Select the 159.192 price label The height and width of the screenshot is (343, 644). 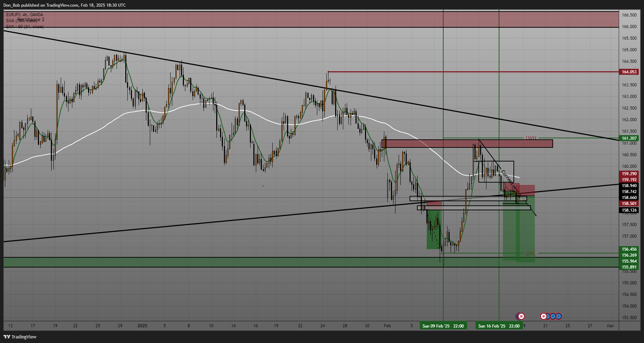coord(629,180)
